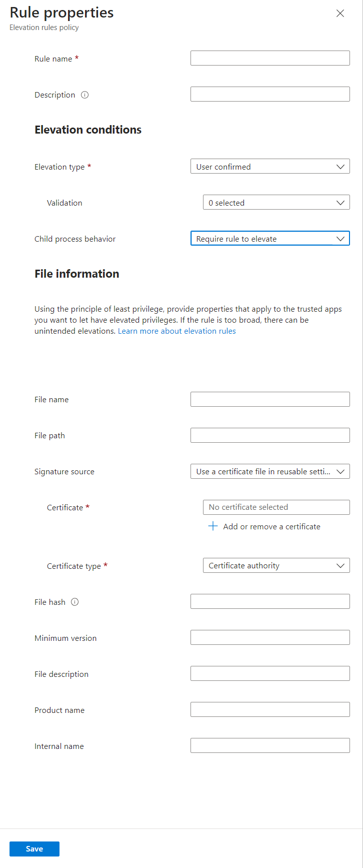
Task: Open the Elevation type dropdown
Action: 270,167
